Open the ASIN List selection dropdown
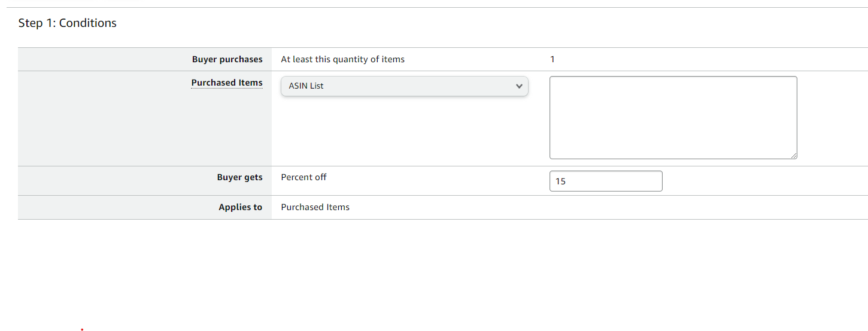The width and height of the screenshot is (868, 331). point(404,86)
